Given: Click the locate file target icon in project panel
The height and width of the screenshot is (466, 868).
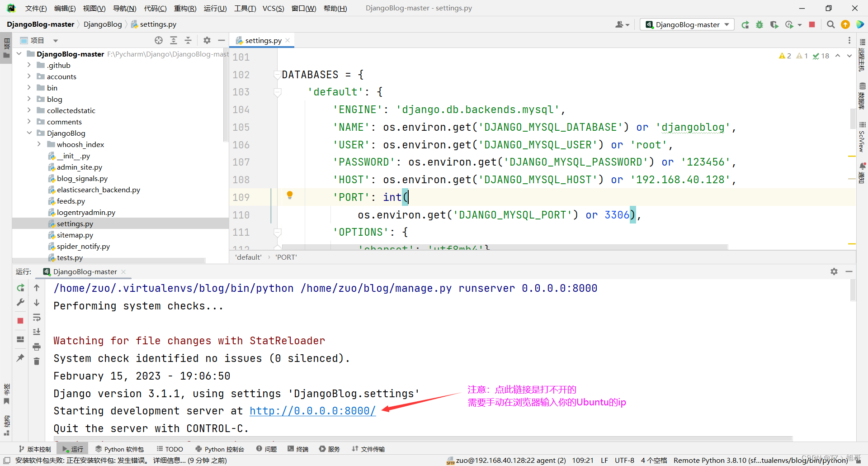Looking at the screenshot, I should coord(159,40).
